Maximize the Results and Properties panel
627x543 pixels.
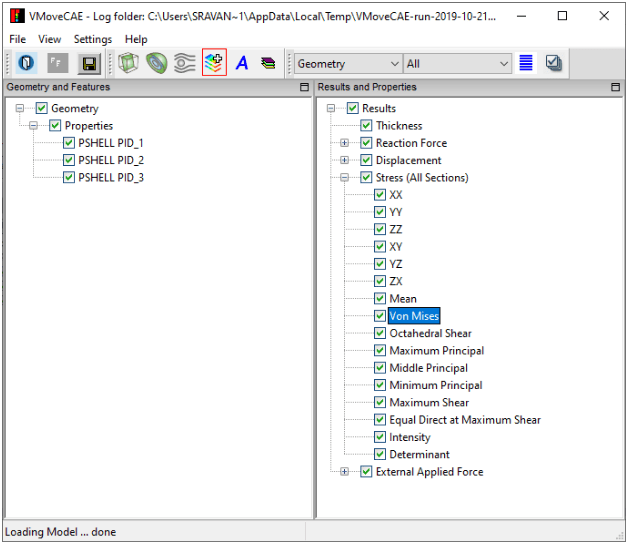(615, 87)
